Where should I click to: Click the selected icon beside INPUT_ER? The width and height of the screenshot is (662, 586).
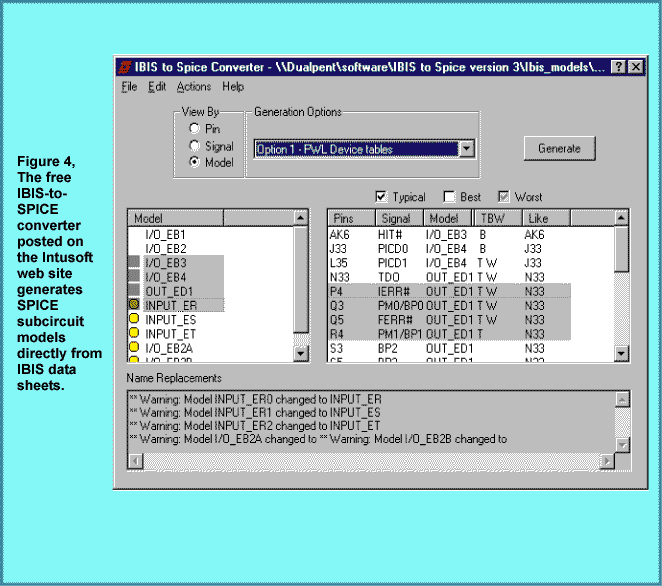coord(134,305)
